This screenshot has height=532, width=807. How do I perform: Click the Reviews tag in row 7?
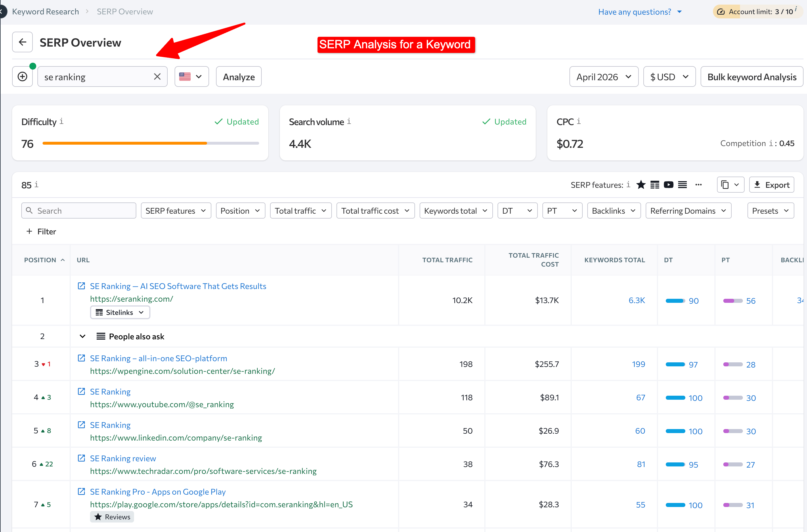(x=112, y=517)
